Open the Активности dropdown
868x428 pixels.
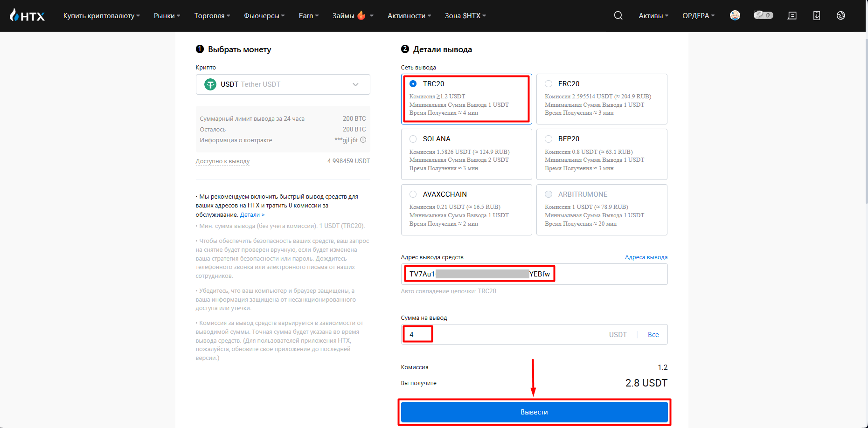[x=409, y=16]
